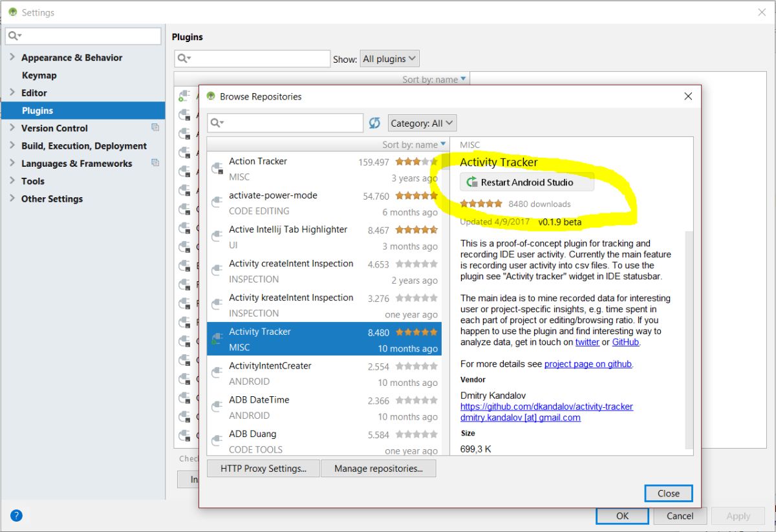Viewport: 776px width, 532px height.
Task: Click the Activity createIntent Inspection icon
Action: [218, 271]
